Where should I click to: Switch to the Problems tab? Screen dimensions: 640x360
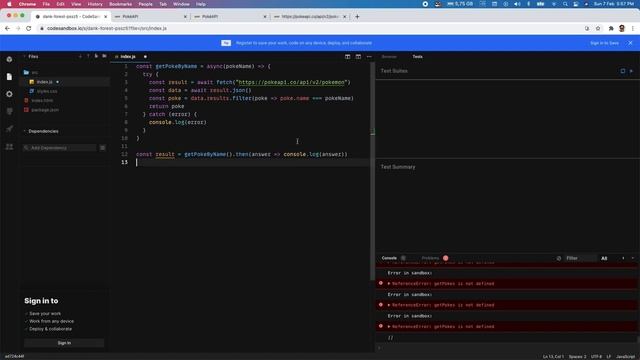[x=430, y=258]
